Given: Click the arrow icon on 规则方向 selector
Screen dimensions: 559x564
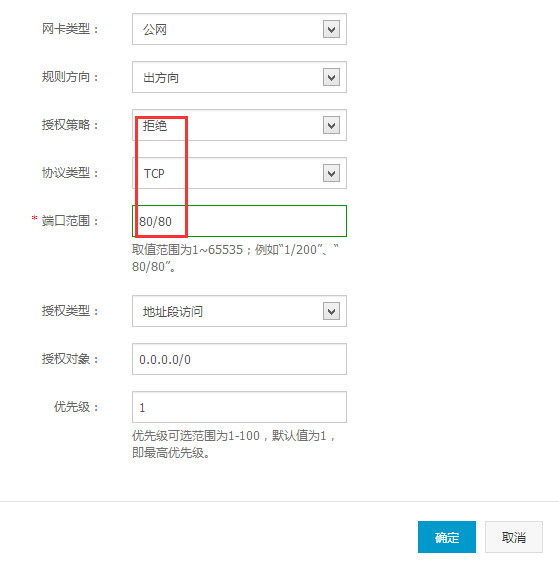Looking at the screenshot, I should (x=331, y=77).
